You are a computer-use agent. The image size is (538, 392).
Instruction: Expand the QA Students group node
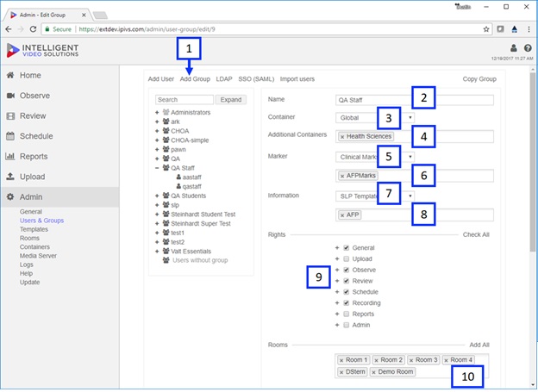pyautogui.click(x=157, y=196)
